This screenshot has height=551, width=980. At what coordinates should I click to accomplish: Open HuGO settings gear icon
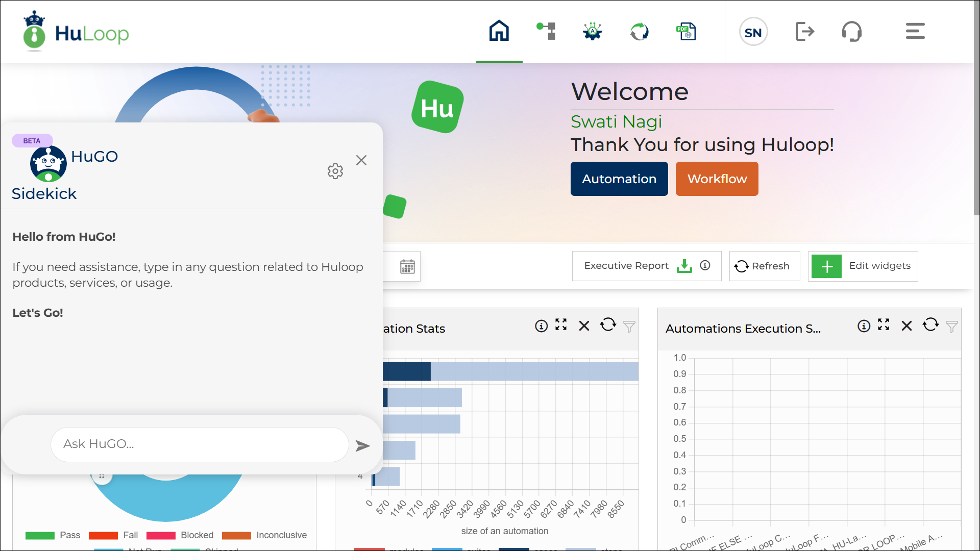[x=335, y=171]
